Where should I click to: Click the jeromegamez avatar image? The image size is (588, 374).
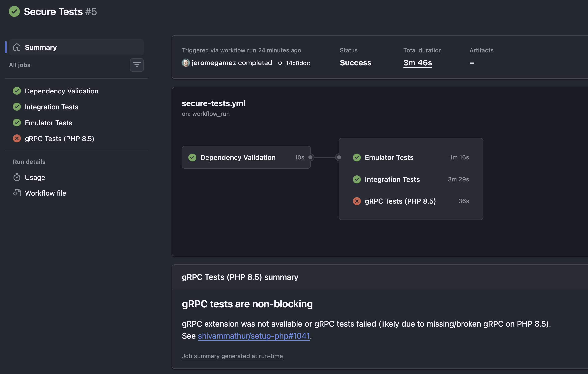(x=186, y=63)
